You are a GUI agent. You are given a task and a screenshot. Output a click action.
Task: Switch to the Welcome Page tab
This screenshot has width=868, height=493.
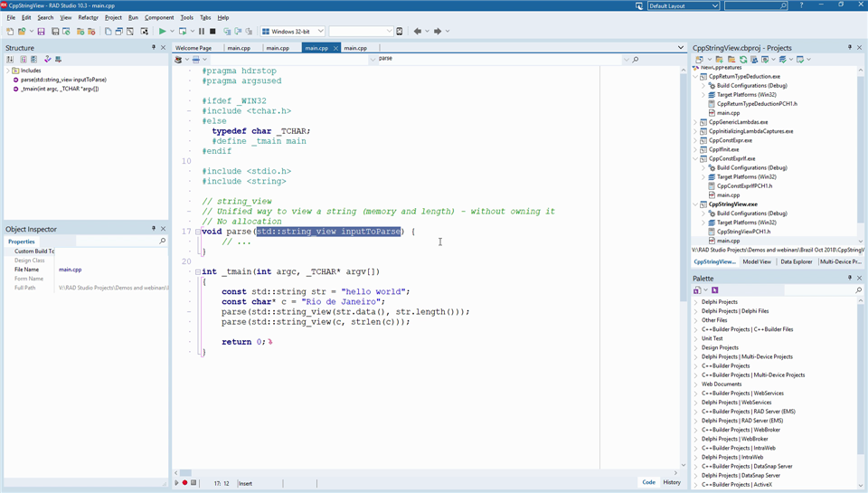coord(193,48)
